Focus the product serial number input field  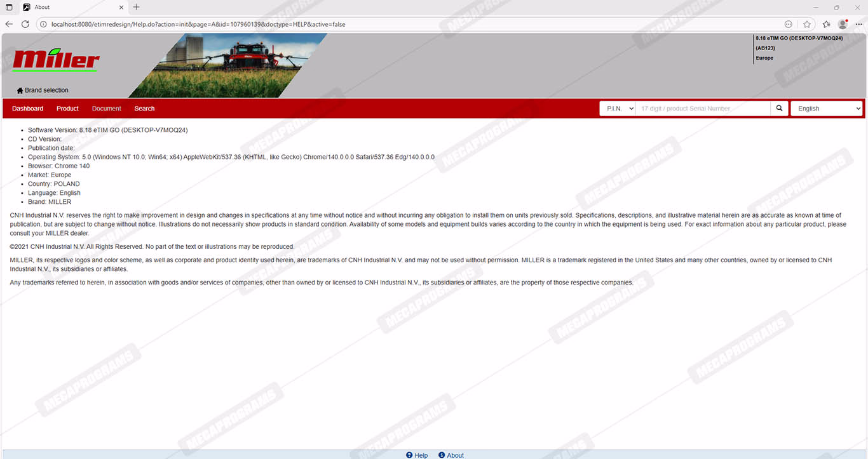[x=702, y=109]
